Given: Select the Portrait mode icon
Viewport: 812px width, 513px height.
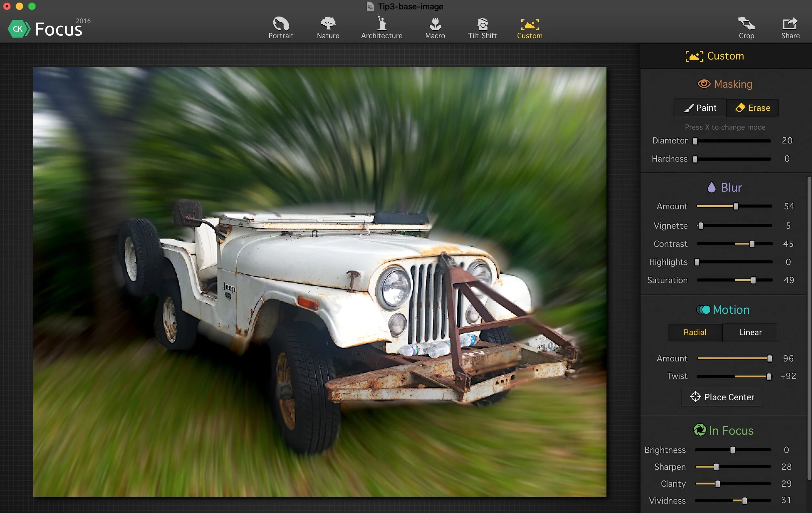Looking at the screenshot, I should tap(281, 24).
